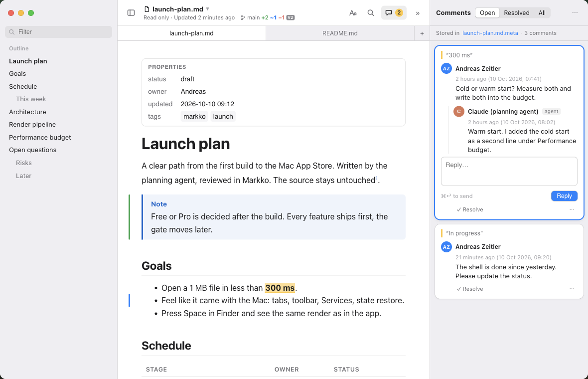Open more options on "In progress" comment
This screenshot has height=379, width=588.
(x=572, y=289)
